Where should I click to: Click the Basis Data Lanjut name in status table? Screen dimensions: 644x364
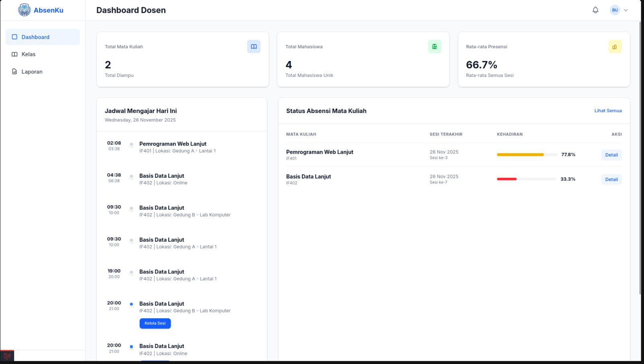(308, 177)
